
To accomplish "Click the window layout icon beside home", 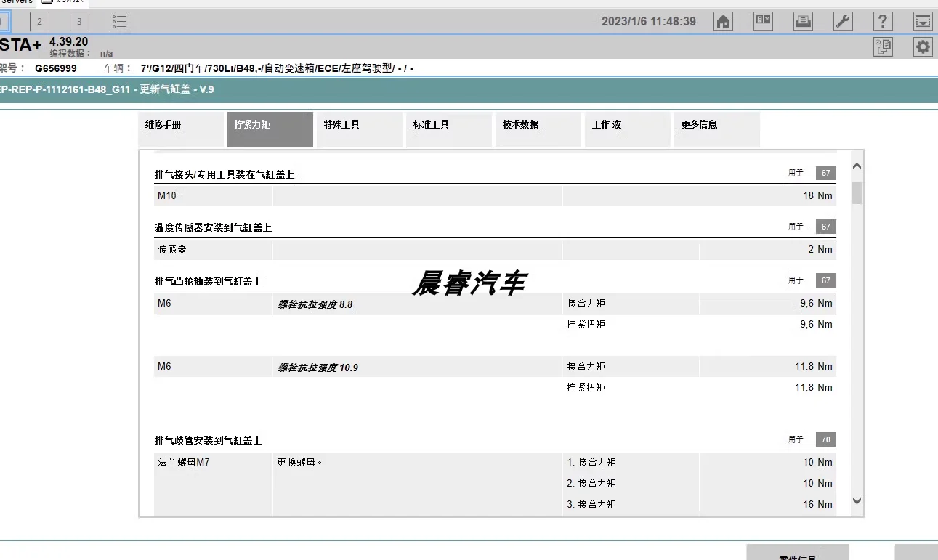I will point(764,22).
